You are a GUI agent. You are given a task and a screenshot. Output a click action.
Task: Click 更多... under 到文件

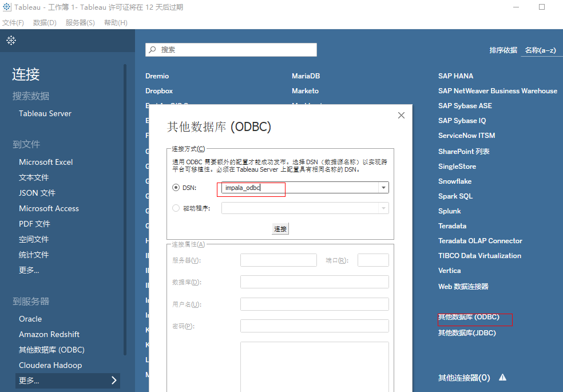[x=29, y=270]
